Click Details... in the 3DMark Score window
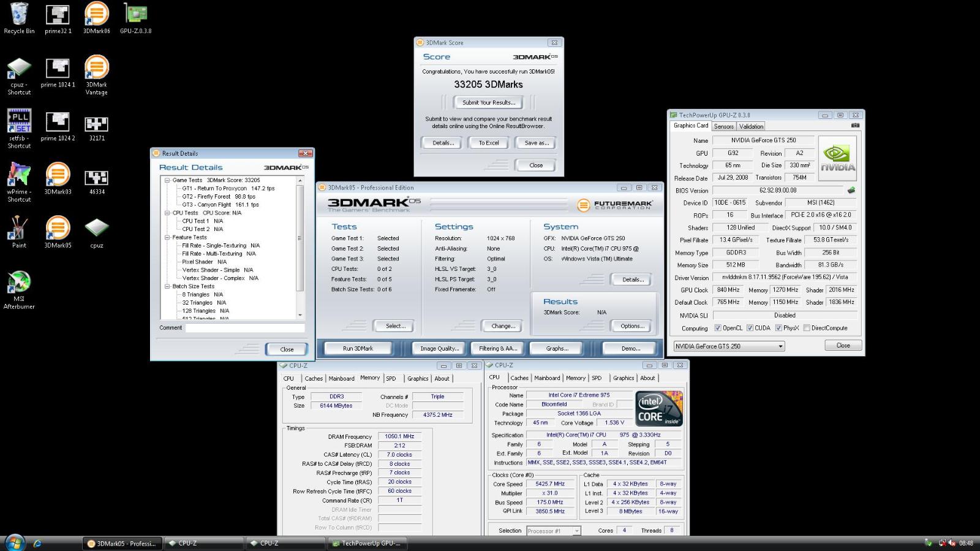The width and height of the screenshot is (980, 551). point(443,143)
